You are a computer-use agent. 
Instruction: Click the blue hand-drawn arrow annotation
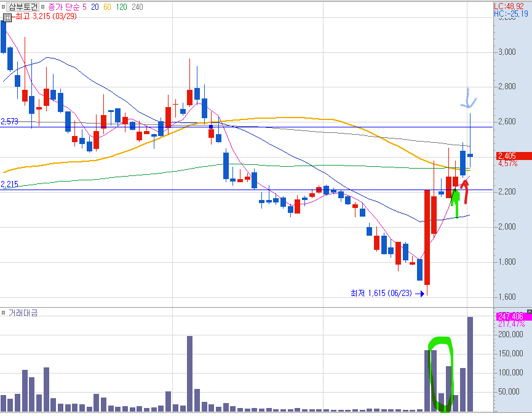click(469, 98)
